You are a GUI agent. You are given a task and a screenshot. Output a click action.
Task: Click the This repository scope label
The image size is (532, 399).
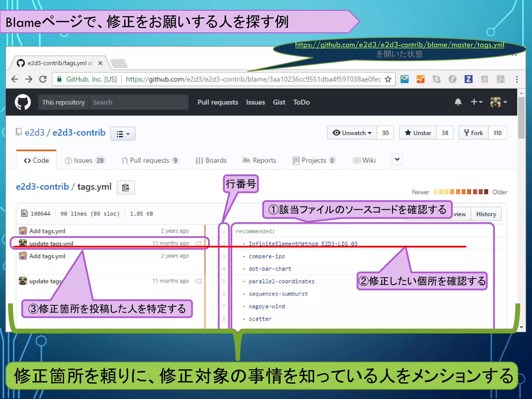click(64, 102)
